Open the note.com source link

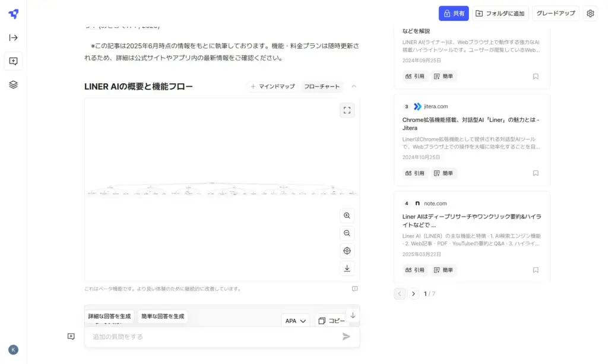point(435,203)
